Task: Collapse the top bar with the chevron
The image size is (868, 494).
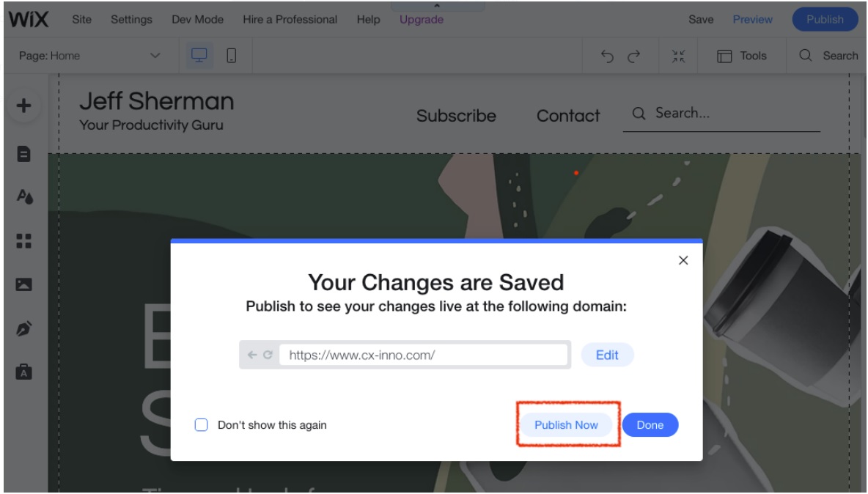Action: tap(438, 5)
